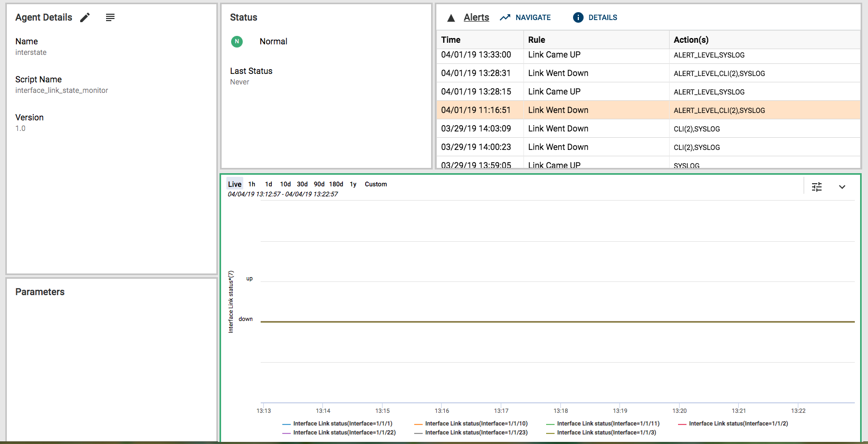
Task: Click the version value 1.0
Action: 21,128
